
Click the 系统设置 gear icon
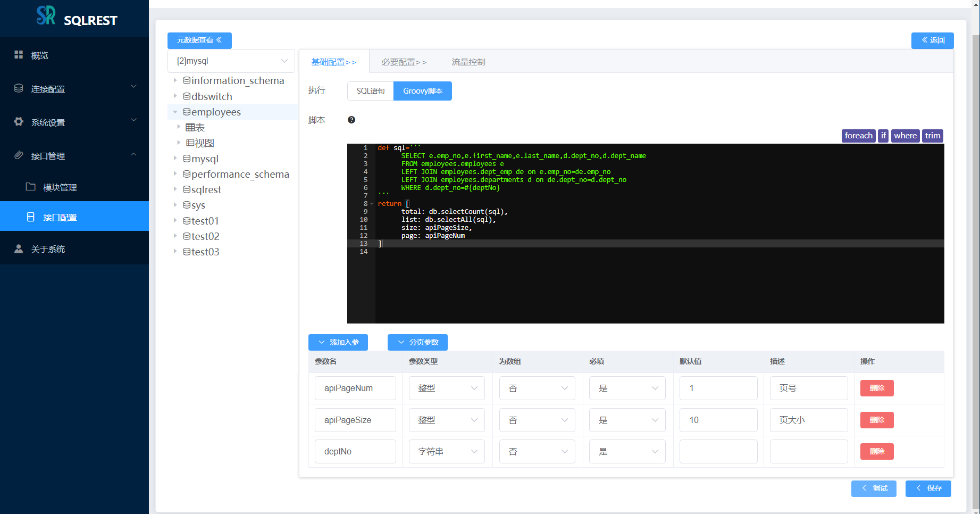tap(19, 122)
